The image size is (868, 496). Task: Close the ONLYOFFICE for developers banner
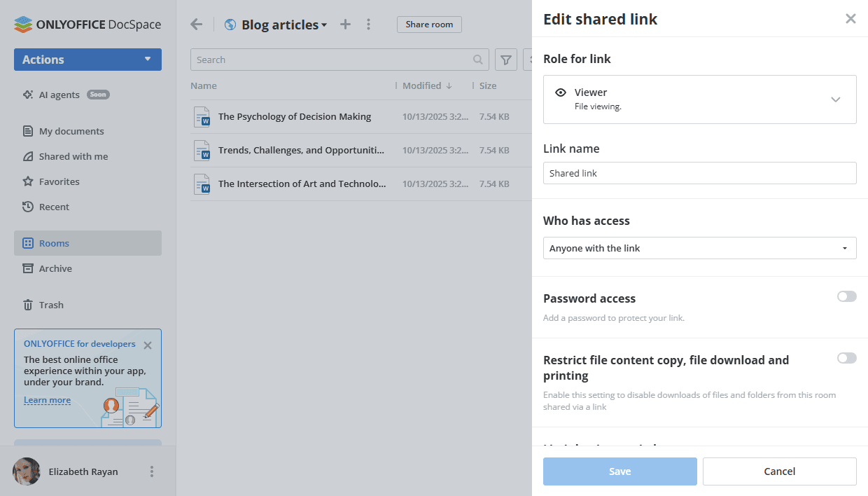coord(148,345)
